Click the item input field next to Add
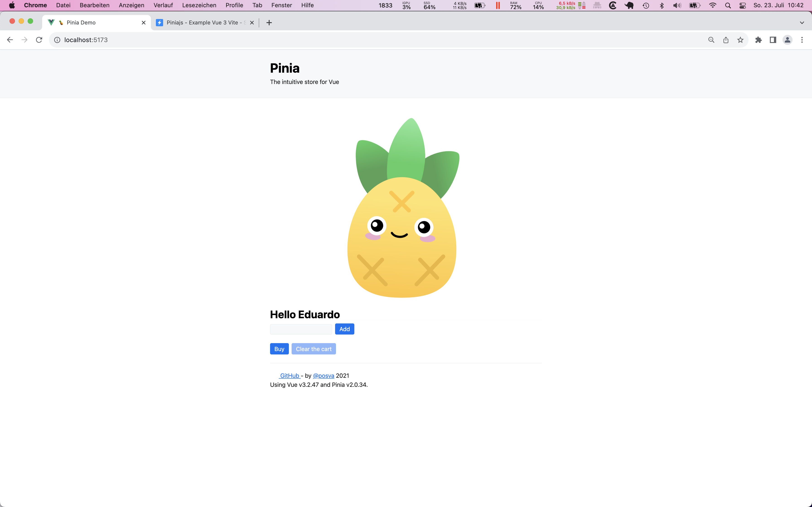This screenshot has width=812, height=507. pos(301,329)
